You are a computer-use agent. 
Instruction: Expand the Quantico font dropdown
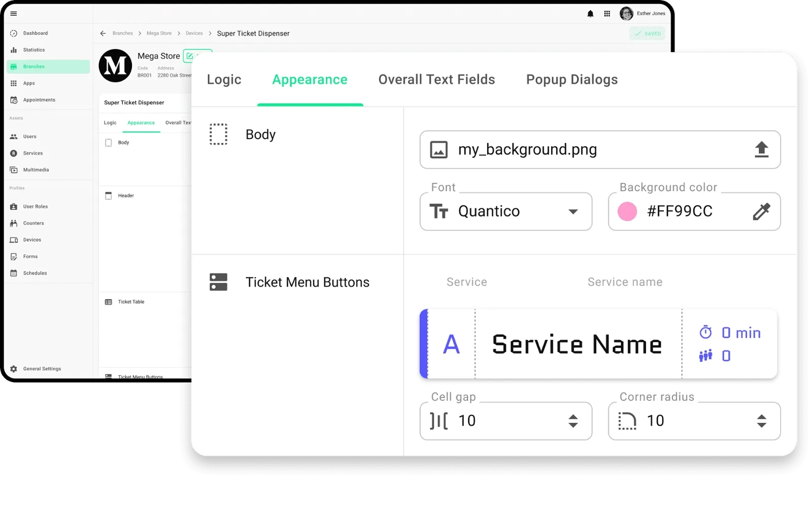[573, 211]
